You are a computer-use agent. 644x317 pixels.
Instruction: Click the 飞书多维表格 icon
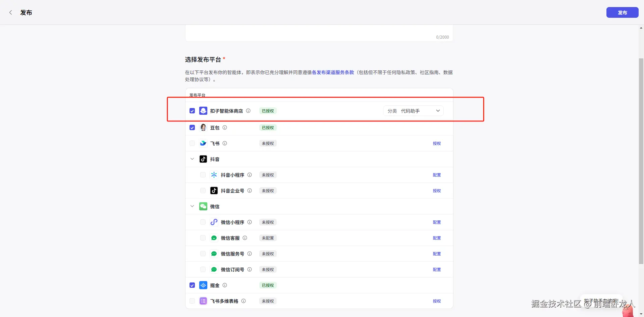(203, 301)
